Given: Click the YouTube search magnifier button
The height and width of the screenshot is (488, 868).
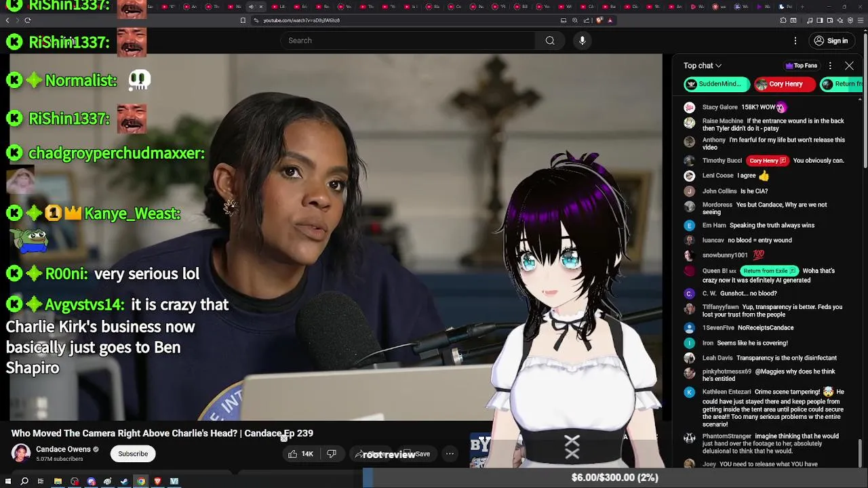Looking at the screenshot, I should (550, 41).
